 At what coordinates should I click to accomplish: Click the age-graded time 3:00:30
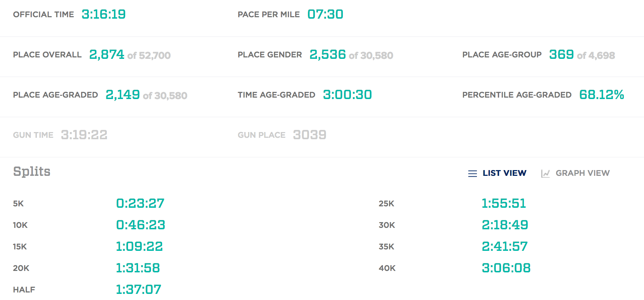click(x=347, y=95)
